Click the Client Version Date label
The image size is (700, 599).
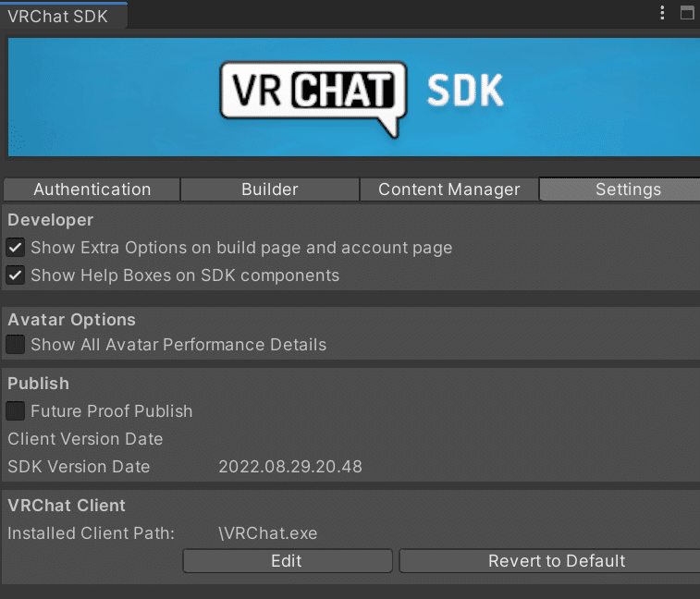tap(85, 439)
